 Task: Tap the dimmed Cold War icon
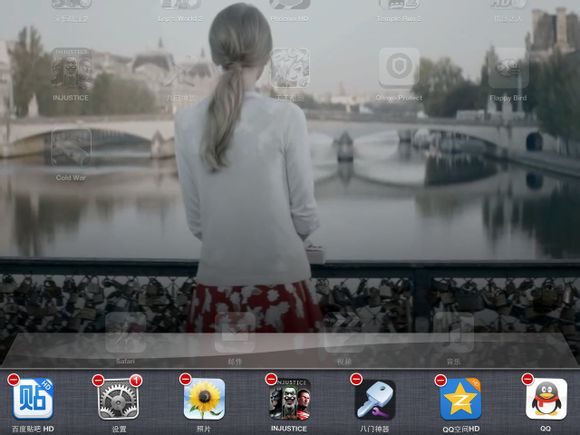[x=71, y=147]
